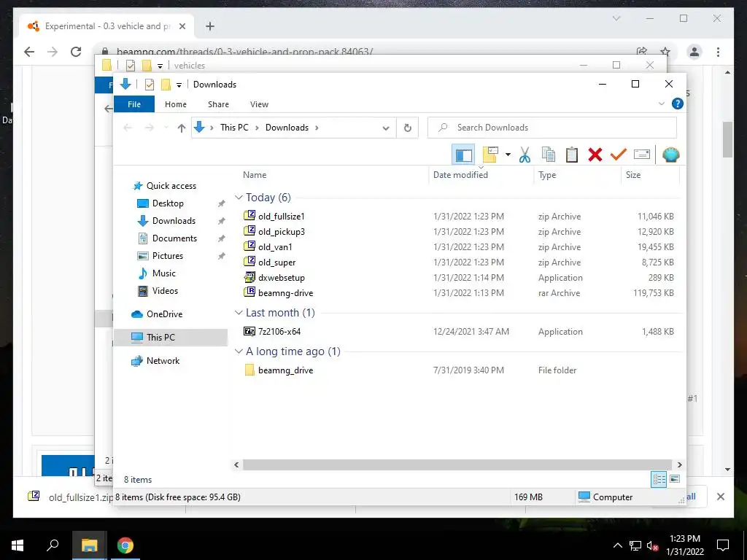
Task: Select the 7z2106-x64 installer
Action: 279,332
